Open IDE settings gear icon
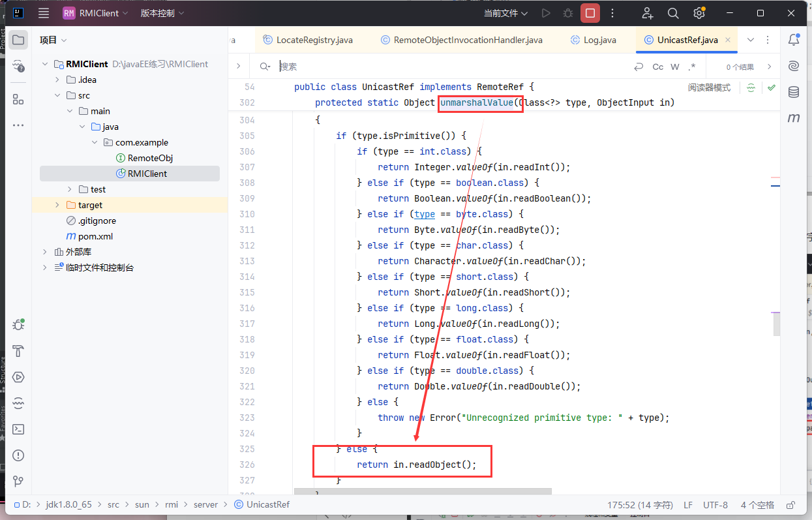Image resolution: width=812 pixels, height=520 pixels. tap(699, 13)
